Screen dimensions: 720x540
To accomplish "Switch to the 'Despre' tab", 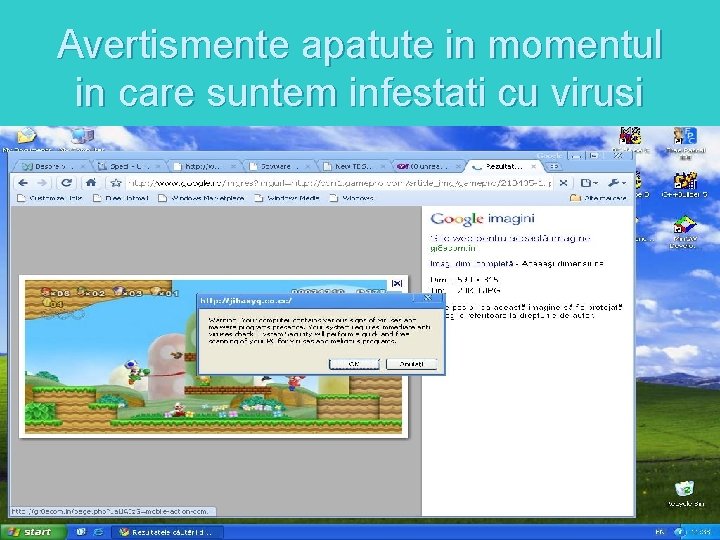I will 51,166.
